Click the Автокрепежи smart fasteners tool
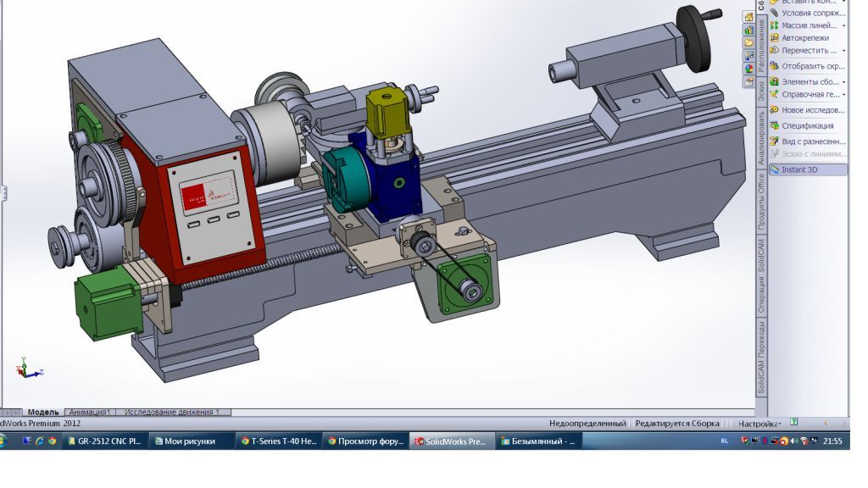 pyautogui.click(x=800, y=38)
